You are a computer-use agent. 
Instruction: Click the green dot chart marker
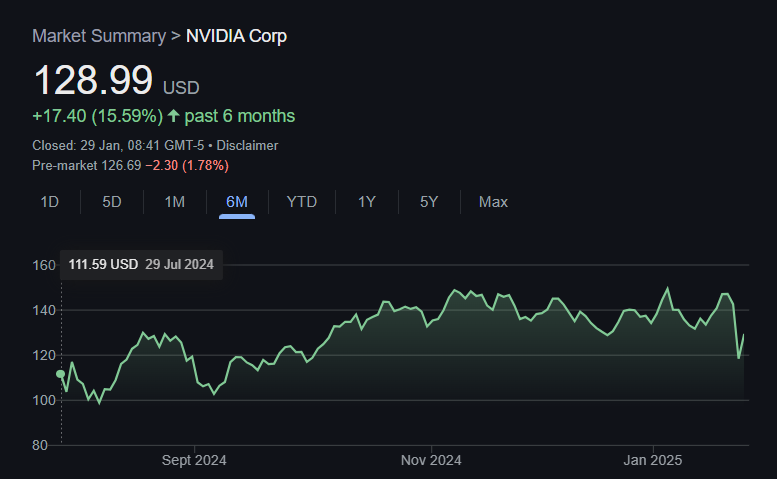[60, 374]
